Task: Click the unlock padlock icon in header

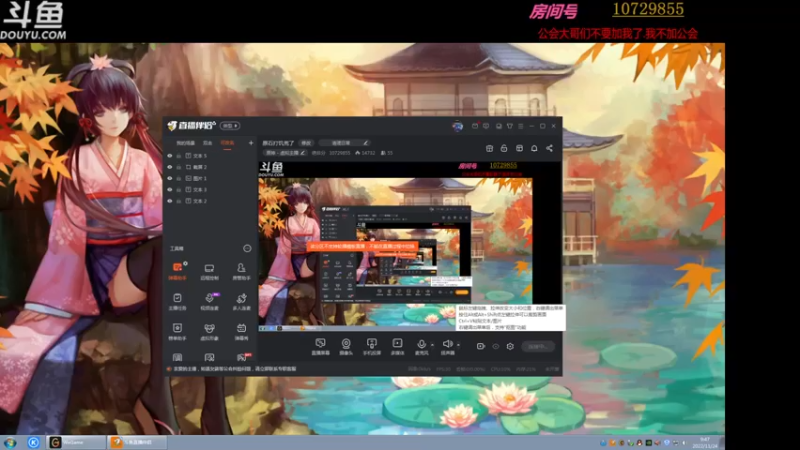Action: (x=504, y=148)
